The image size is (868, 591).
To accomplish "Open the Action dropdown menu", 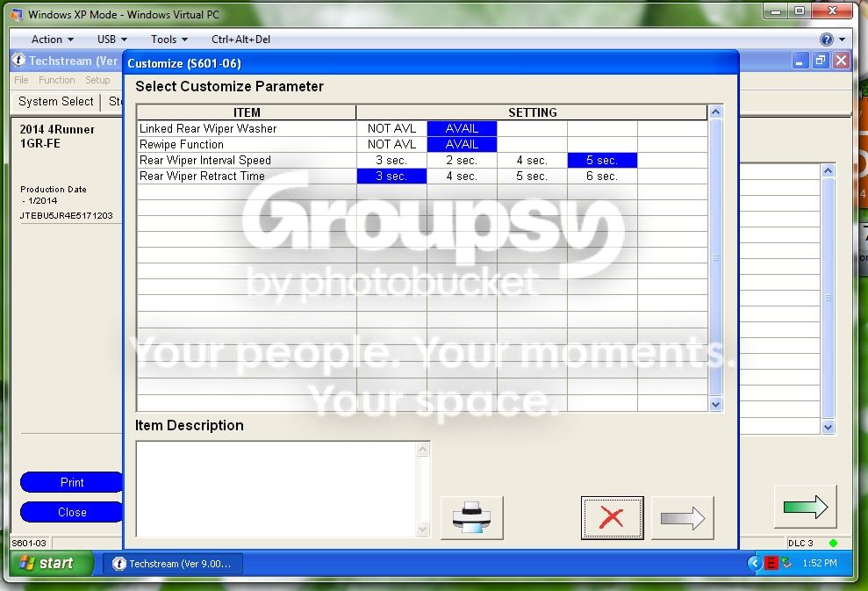I will pos(53,40).
